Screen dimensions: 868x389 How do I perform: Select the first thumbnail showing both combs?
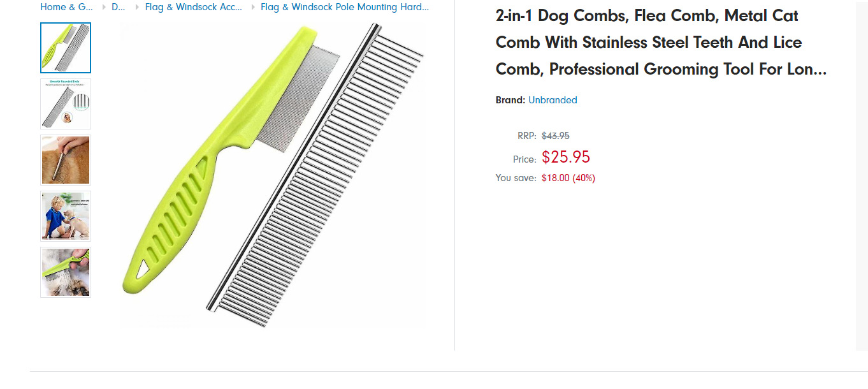pos(66,48)
